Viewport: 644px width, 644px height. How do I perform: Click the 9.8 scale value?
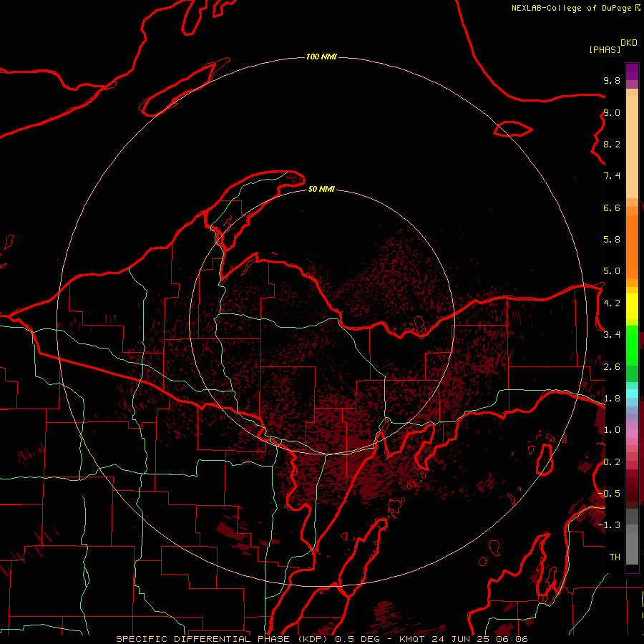[x=612, y=80]
